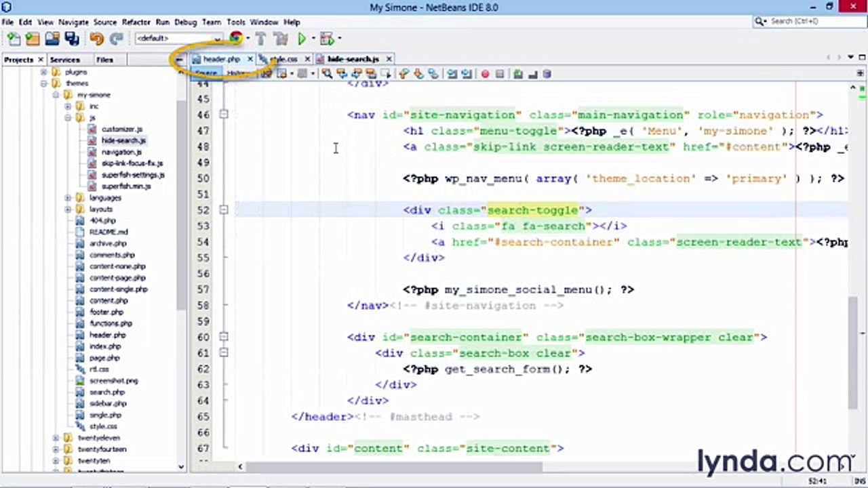Undo the last edit using the toolbar
The image size is (868, 488).
pos(96,39)
